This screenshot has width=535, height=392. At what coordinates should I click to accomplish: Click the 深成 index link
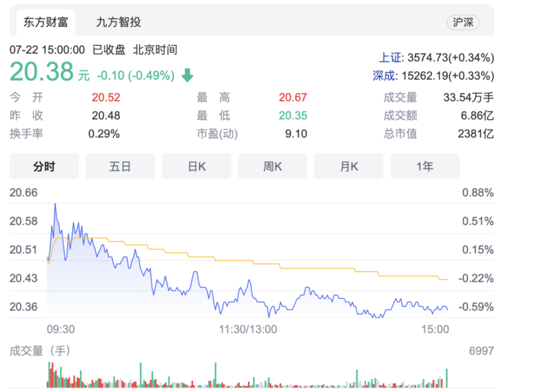385,75
